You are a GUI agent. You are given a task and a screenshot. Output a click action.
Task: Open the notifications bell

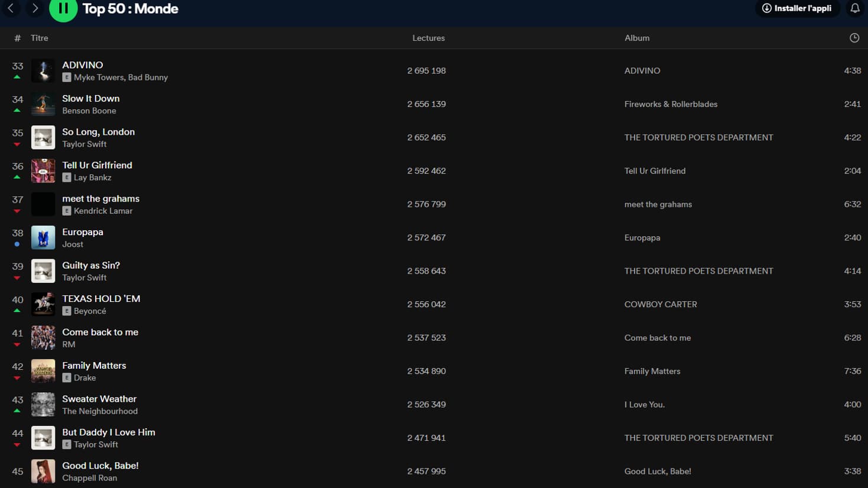tap(855, 8)
